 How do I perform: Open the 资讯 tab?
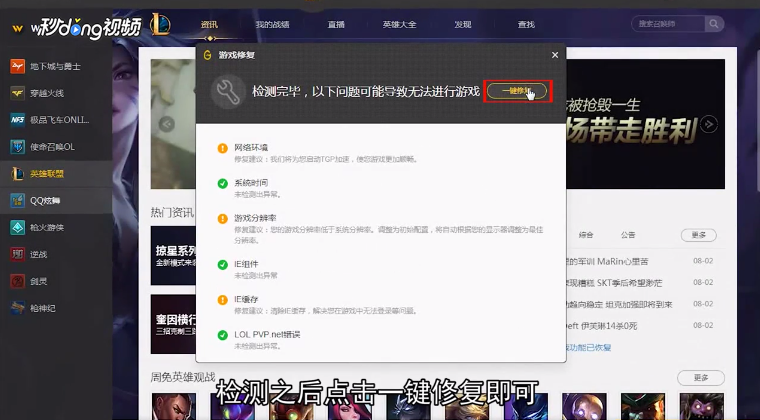pyautogui.click(x=209, y=24)
